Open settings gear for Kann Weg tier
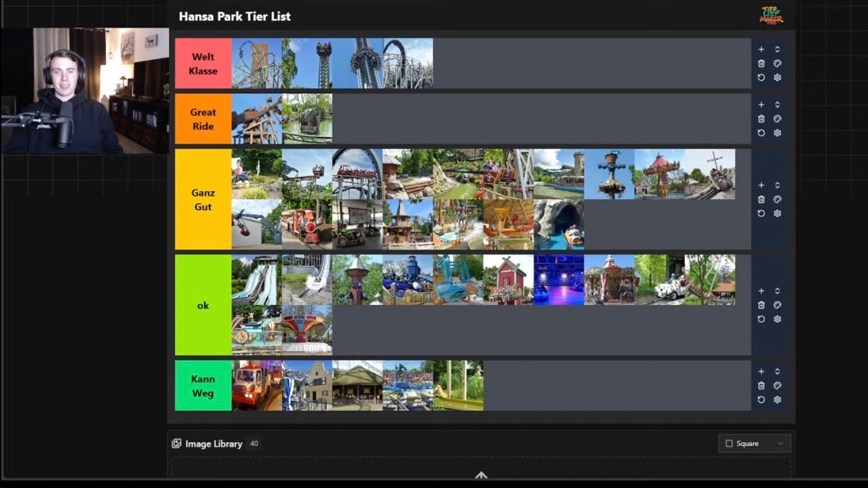The width and height of the screenshot is (868, 488). [777, 400]
